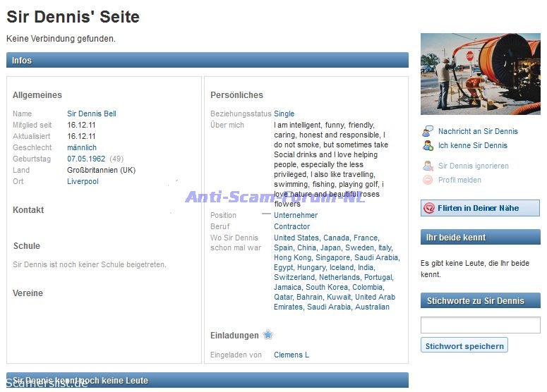Click the Unternehmer position link

tap(296, 215)
